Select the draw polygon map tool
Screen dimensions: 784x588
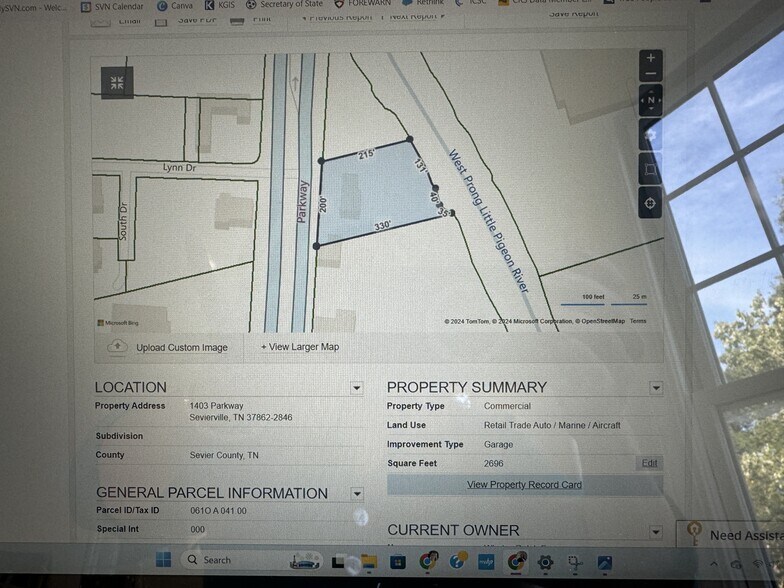651,169
